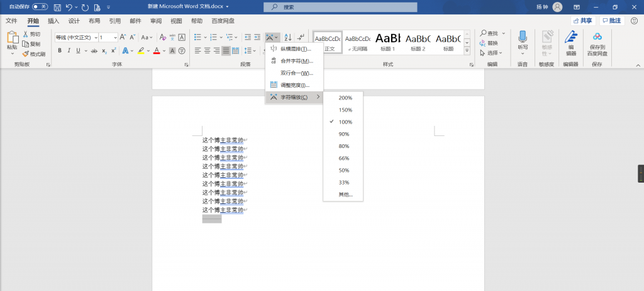Viewport: 644px width, 291px height.
Task: Choose 双行合一(W)... menu item
Action: click(x=294, y=73)
